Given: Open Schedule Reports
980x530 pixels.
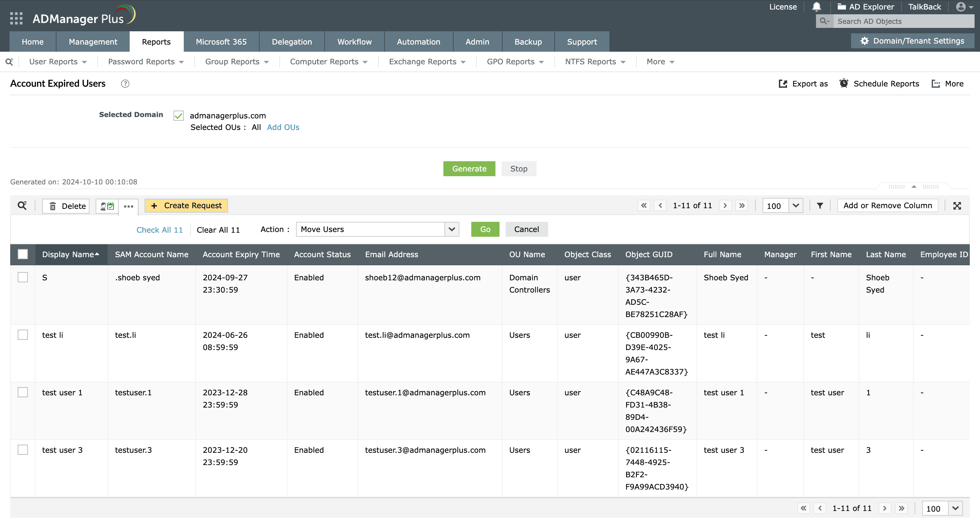Looking at the screenshot, I should coord(879,83).
